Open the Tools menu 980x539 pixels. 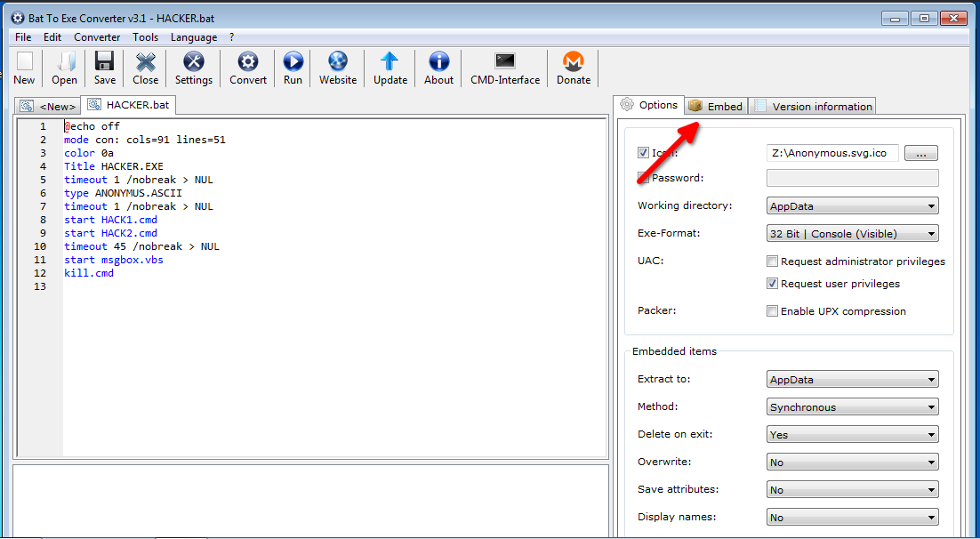click(146, 37)
